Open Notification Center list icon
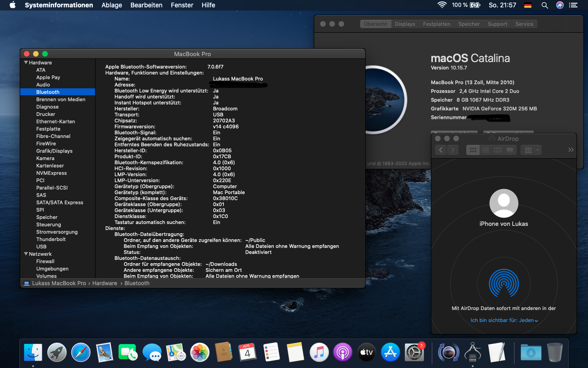This screenshot has width=588, height=368. click(x=573, y=5)
